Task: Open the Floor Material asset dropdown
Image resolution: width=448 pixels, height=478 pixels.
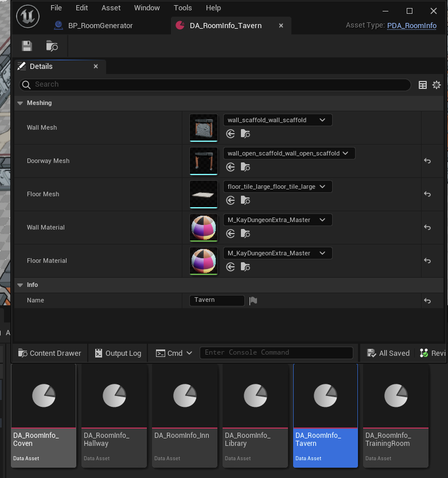Action: tap(277, 253)
